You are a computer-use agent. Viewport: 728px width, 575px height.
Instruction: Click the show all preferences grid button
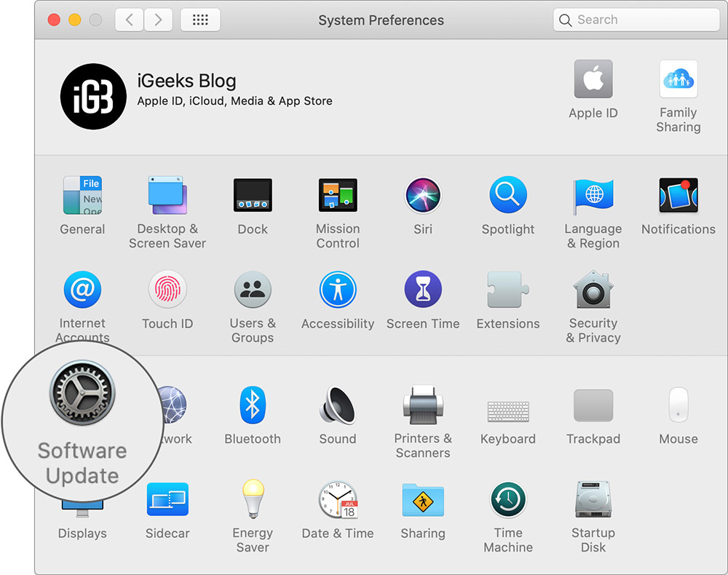200,20
